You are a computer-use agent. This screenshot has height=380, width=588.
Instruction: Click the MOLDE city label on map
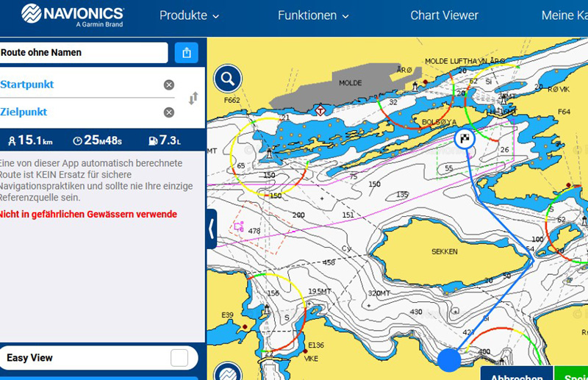(x=351, y=83)
